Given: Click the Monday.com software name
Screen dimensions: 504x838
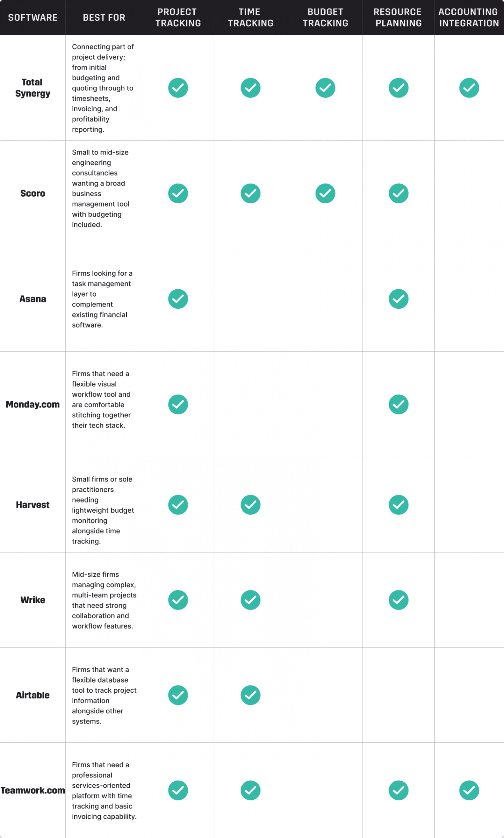Looking at the screenshot, I should pyautogui.click(x=33, y=404).
